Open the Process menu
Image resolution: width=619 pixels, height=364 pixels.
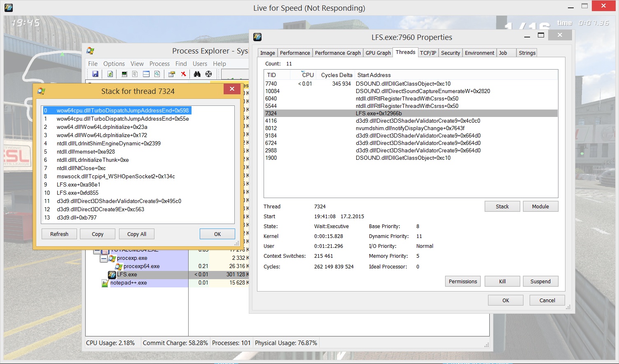pos(160,64)
